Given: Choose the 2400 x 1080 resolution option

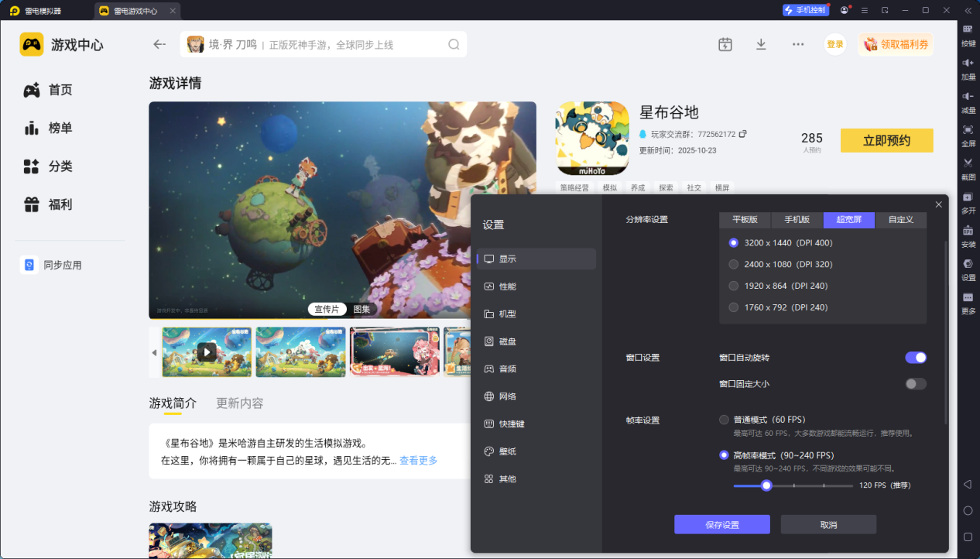Looking at the screenshot, I should click(733, 264).
